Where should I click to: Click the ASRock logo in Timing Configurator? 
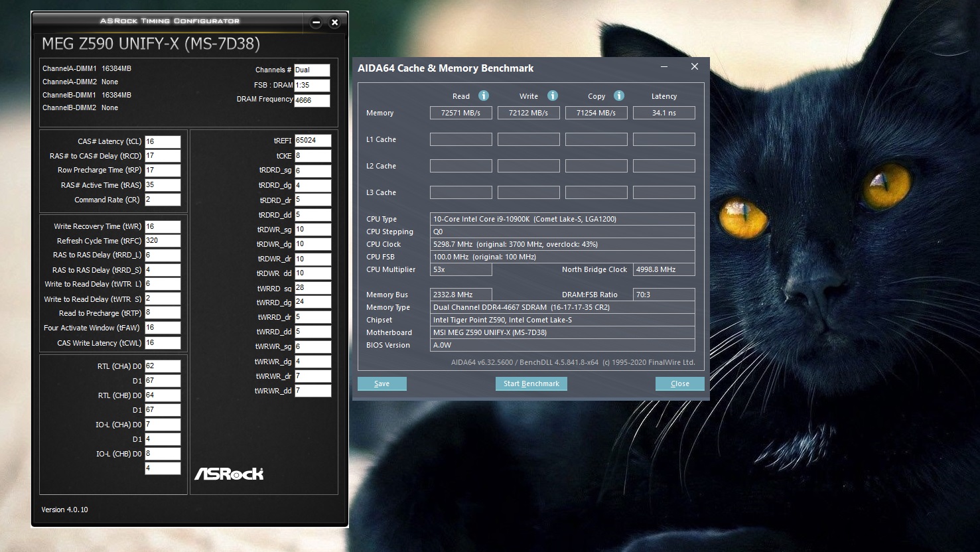tap(229, 474)
